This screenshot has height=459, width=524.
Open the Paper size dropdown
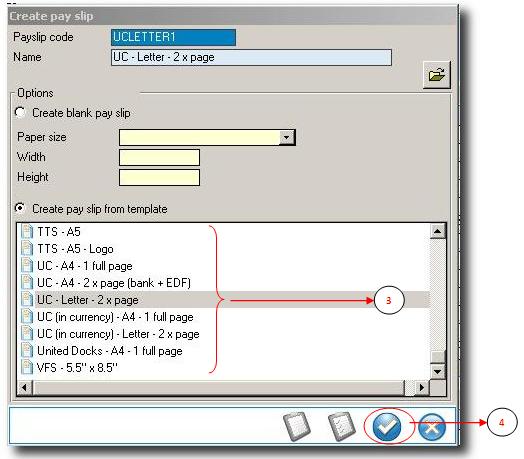pos(286,137)
